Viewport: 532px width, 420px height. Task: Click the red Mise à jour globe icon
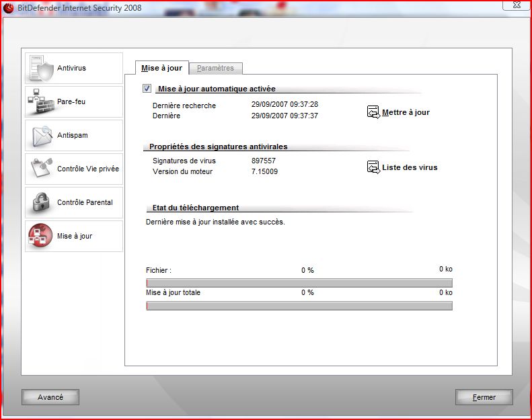(40, 235)
